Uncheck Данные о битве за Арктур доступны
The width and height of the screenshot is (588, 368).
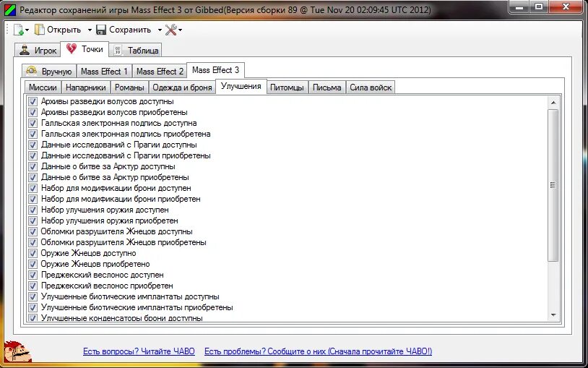(x=33, y=166)
